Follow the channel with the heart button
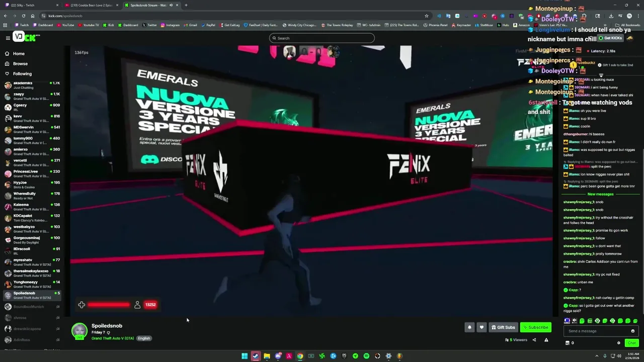The image size is (644, 362). [481, 327]
